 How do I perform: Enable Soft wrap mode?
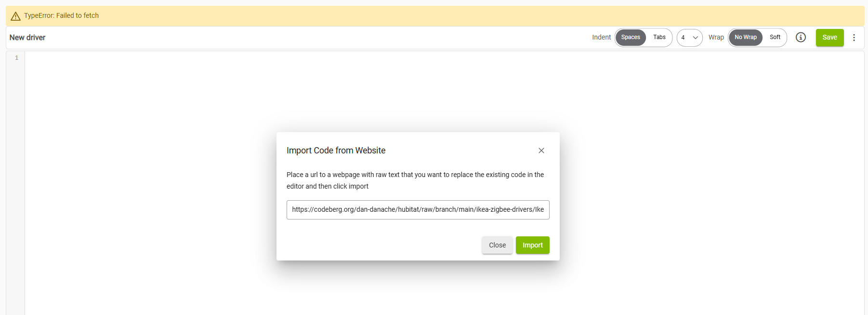pyautogui.click(x=775, y=37)
